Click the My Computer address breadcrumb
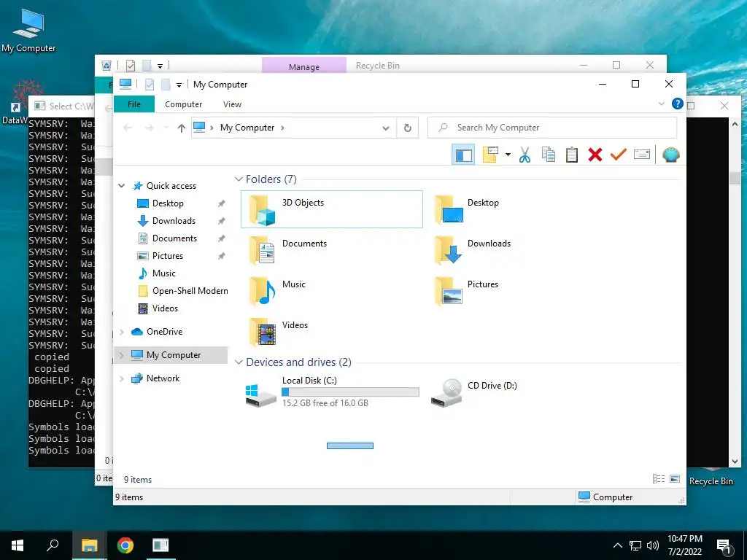 click(247, 128)
